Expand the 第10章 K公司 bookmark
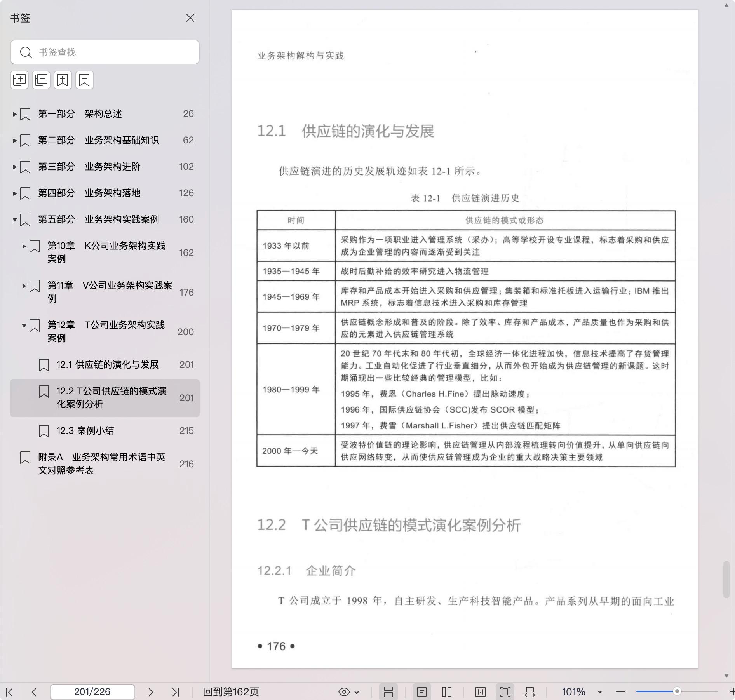This screenshot has width=735, height=700. click(24, 246)
